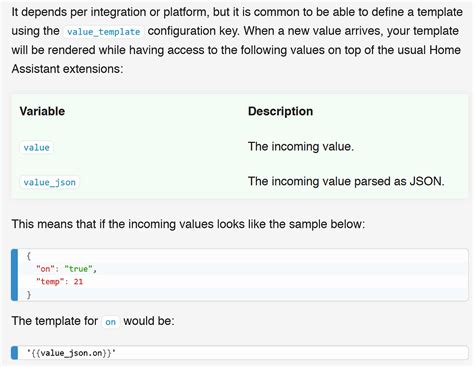This screenshot has width=474, height=367.
Task: Click the value variable code cell
Action: point(36,147)
